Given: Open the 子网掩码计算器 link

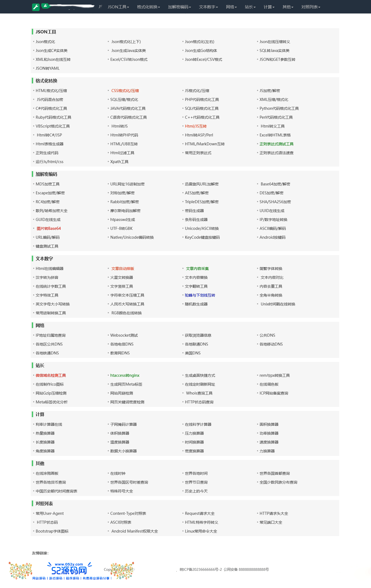Looking at the screenshot, I should pyautogui.click(x=123, y=424).
